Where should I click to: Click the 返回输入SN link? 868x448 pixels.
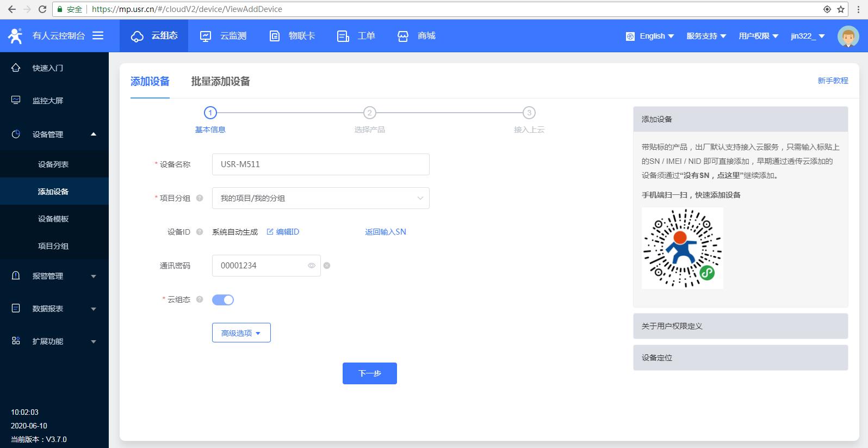[x=385, y=232]
